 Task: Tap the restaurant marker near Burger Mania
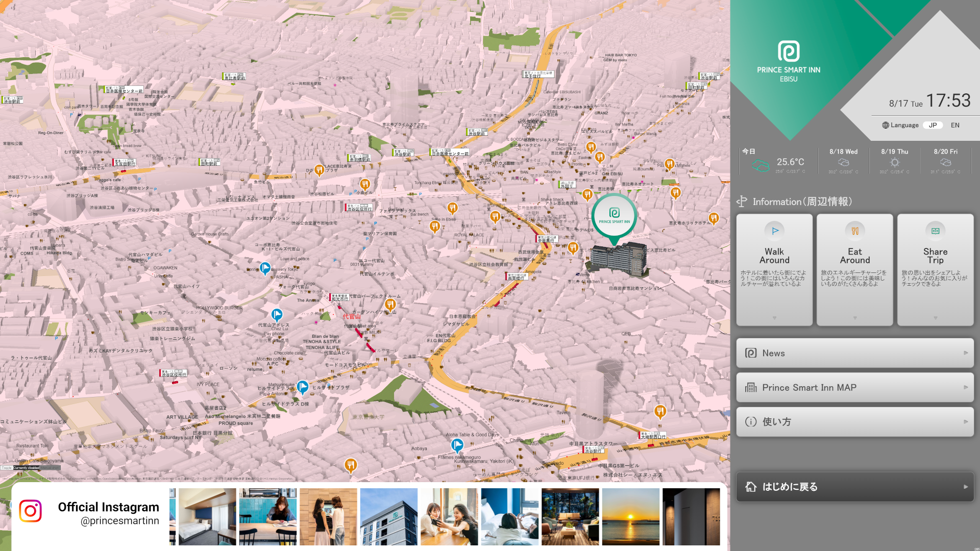coord(670,164)
